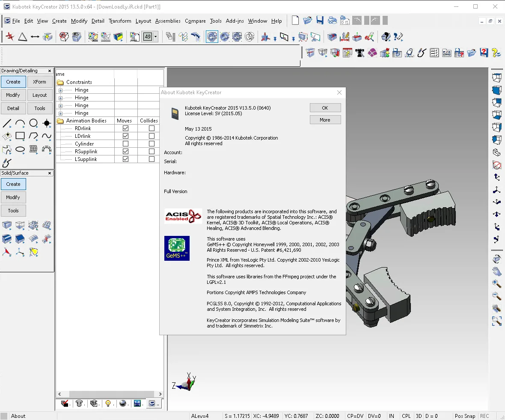Uncheck Moves for LDrlink
505x420 pixels.
tap(125, 136)
